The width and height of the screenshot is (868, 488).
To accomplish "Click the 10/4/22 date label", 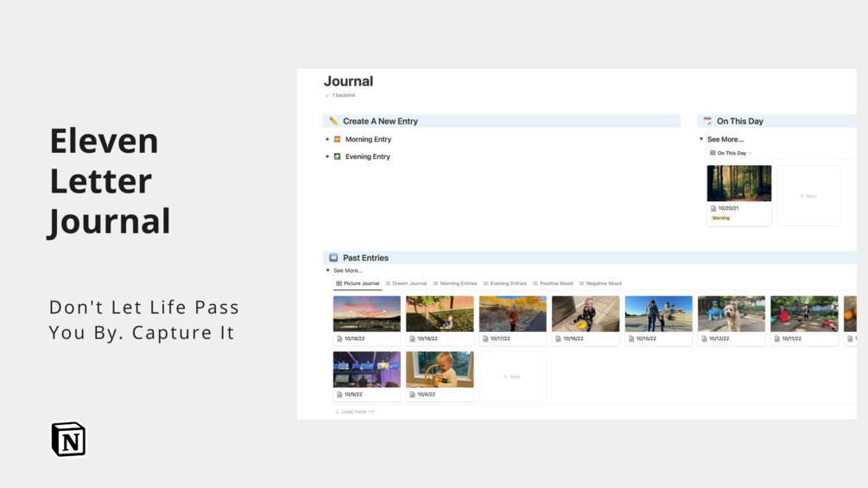I will 427,395.
